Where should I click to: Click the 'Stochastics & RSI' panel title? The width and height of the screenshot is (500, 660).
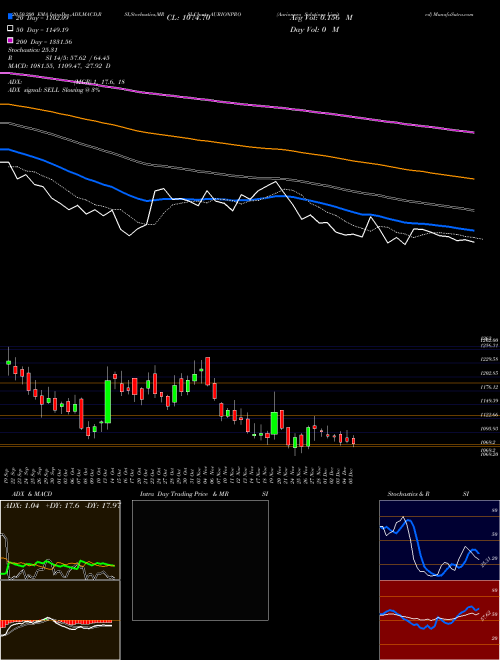coord(428,494)
